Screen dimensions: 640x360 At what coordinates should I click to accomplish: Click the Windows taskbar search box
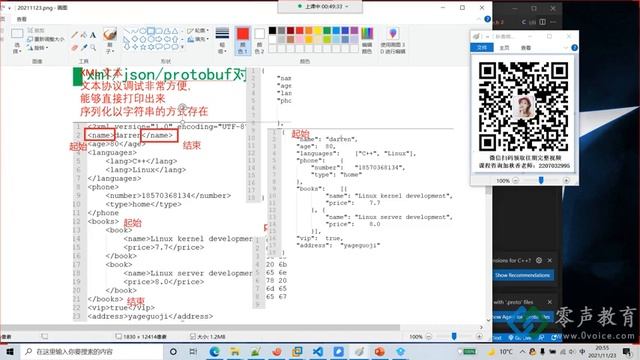(91, 351)
